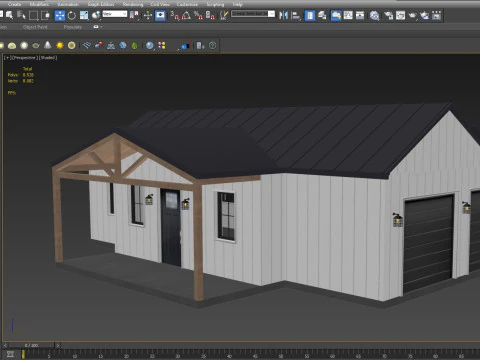This screenshot has height=360, width=480.
Task: Open the Curve Editor
Action: pos(348,15)
